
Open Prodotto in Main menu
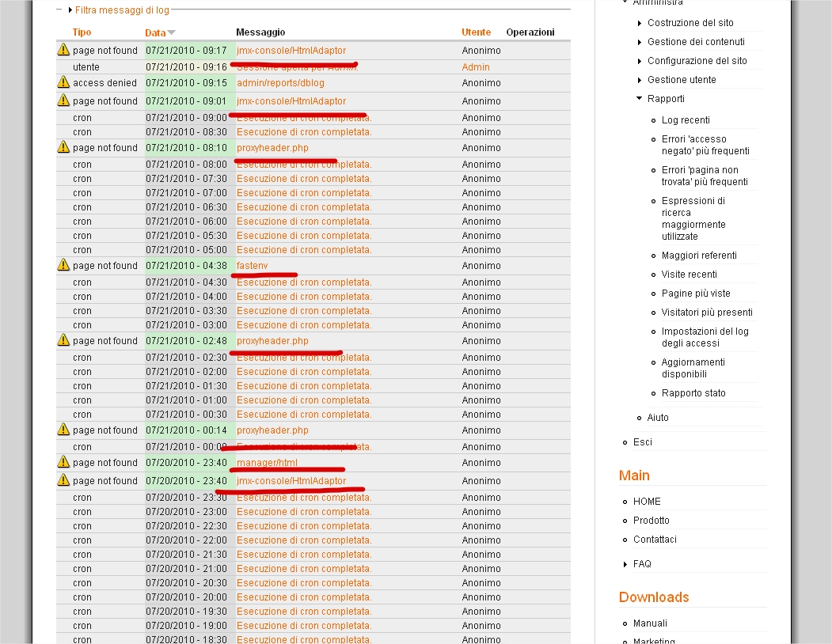[651, 521]
